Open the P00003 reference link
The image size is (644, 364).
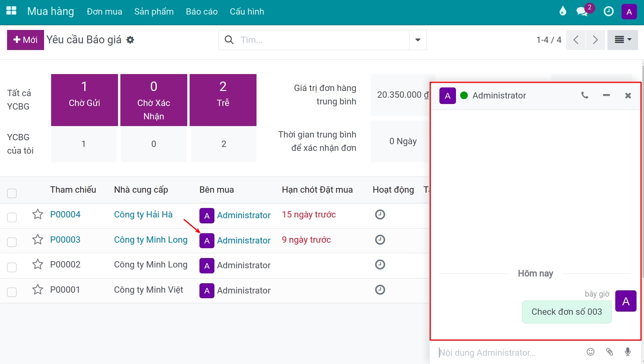click(x=65, y=240)
